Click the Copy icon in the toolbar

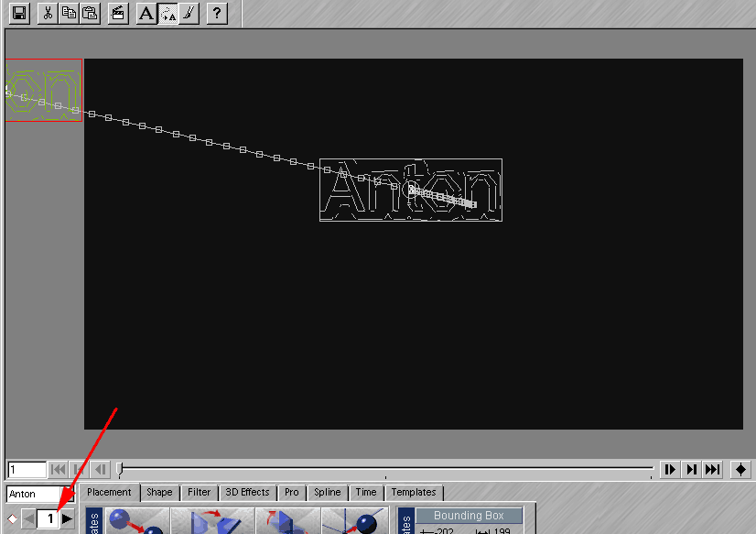(69, 13)
